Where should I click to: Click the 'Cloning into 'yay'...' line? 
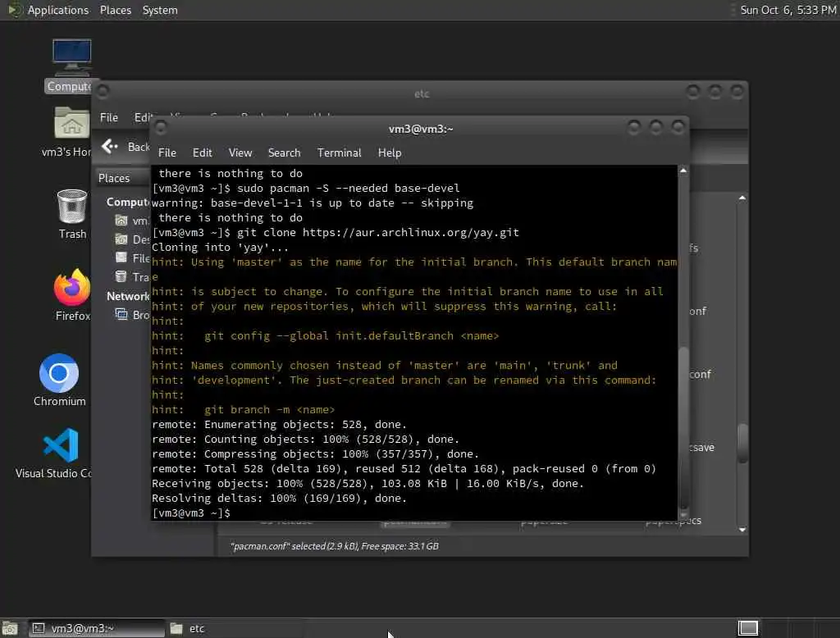click(220, 247)
